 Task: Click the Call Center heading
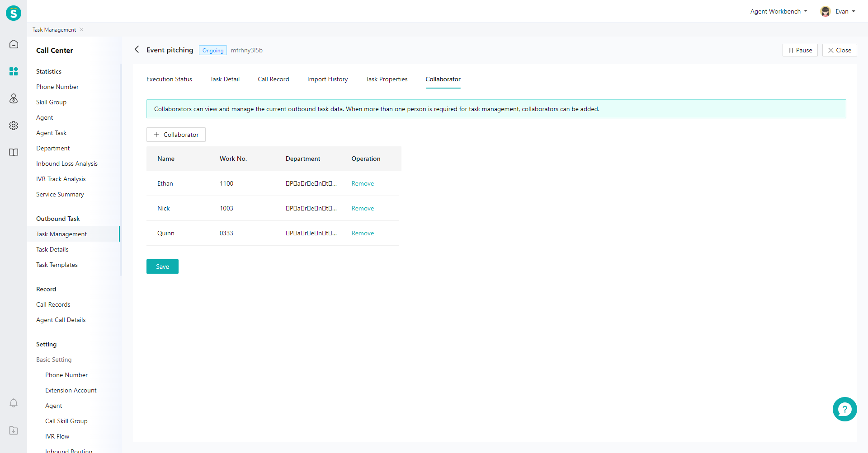pos(55,50)
